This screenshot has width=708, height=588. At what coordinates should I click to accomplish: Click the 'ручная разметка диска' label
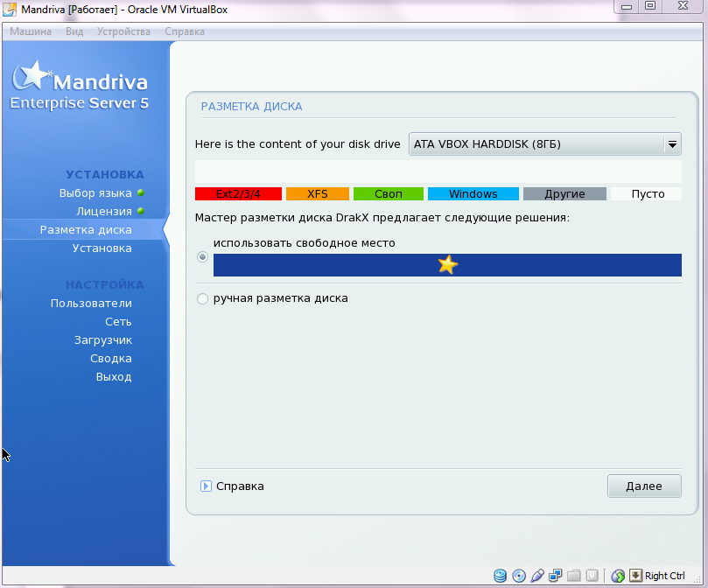coord(280,298)
